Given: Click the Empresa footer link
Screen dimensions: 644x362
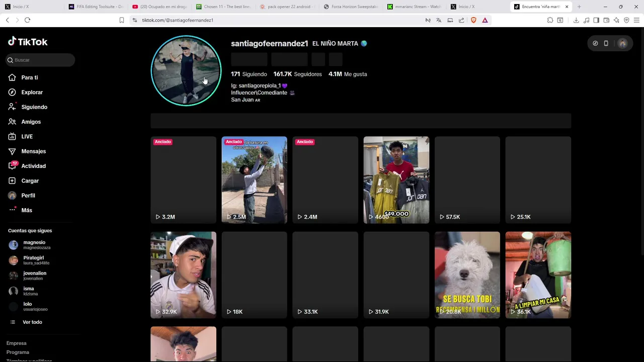Looking at the screenshot, I should 16,343.
